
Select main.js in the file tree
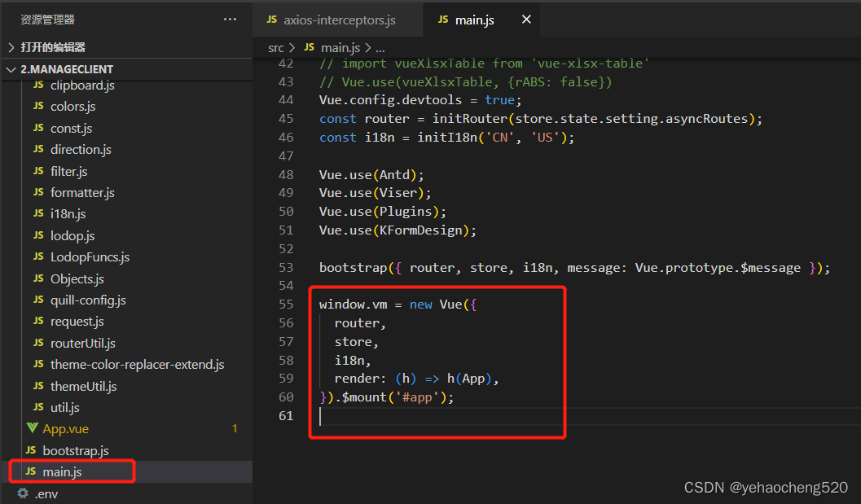(x=62, y=472)
